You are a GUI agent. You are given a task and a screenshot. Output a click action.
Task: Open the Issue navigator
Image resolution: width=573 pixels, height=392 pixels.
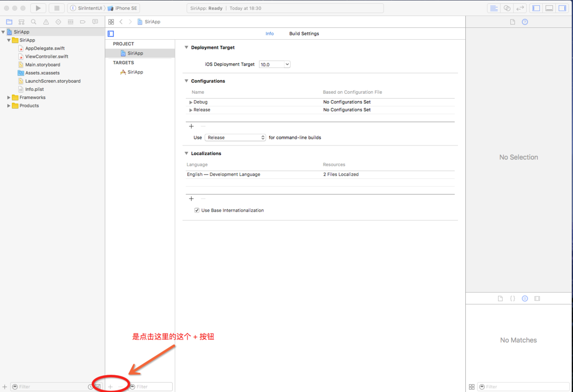click(x=46, y=22)
